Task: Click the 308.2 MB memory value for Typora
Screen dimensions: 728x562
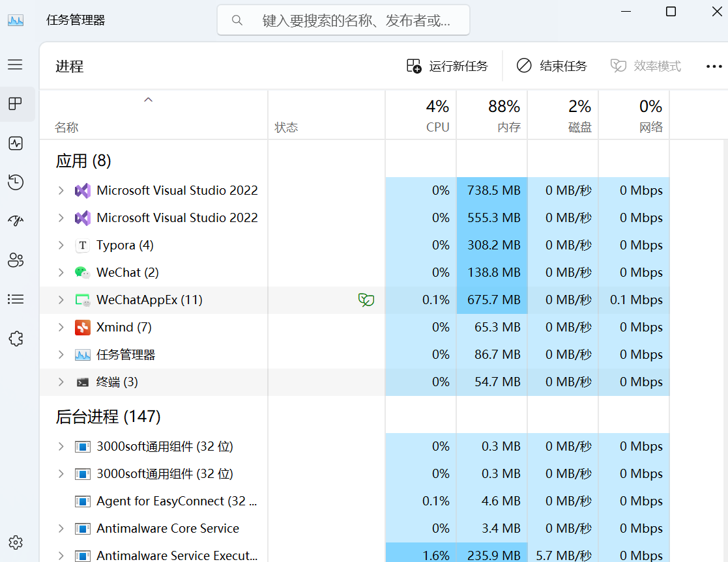Action: tap(493, 245)
